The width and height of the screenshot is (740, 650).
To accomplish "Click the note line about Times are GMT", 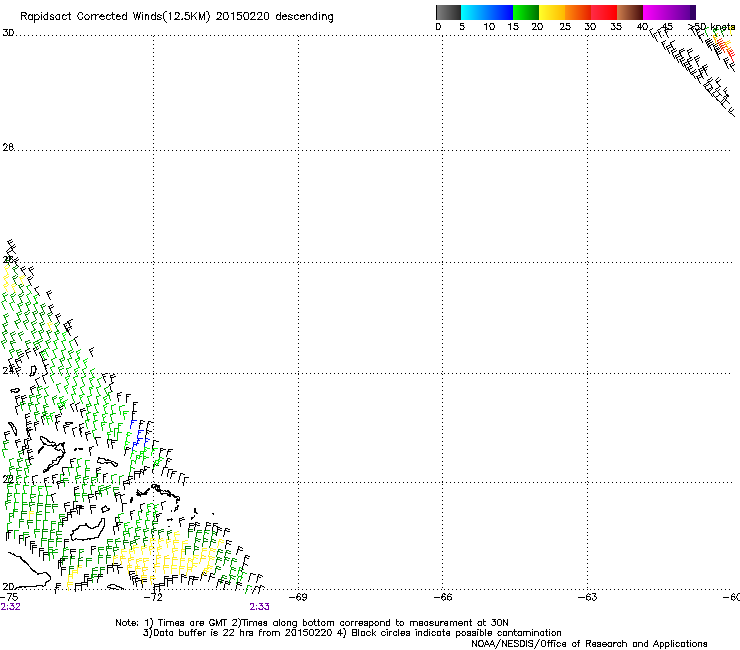I will coord(311,623).
